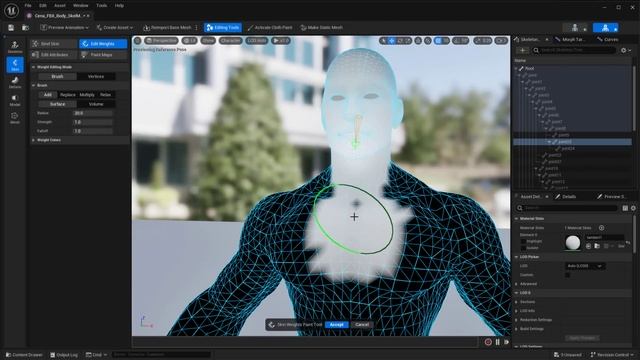Open the Window menu
Viewport: 640px width, 360px height.
click(x=80, y=6)
